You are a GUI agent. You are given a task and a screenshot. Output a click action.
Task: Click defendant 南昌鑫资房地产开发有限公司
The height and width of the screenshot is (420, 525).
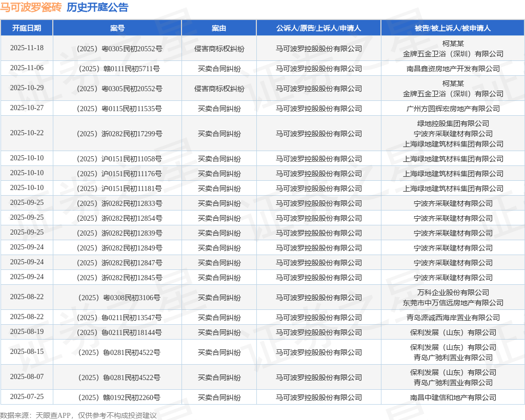(x=453, y=69)
